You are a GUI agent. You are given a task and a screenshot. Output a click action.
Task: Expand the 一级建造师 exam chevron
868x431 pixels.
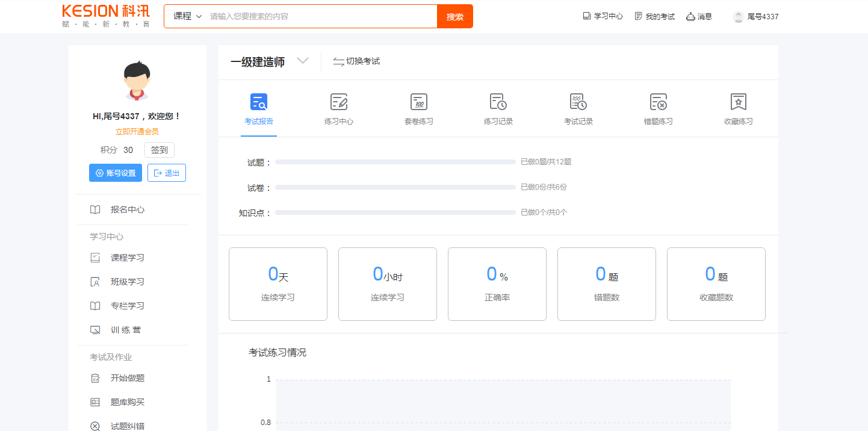303,61
